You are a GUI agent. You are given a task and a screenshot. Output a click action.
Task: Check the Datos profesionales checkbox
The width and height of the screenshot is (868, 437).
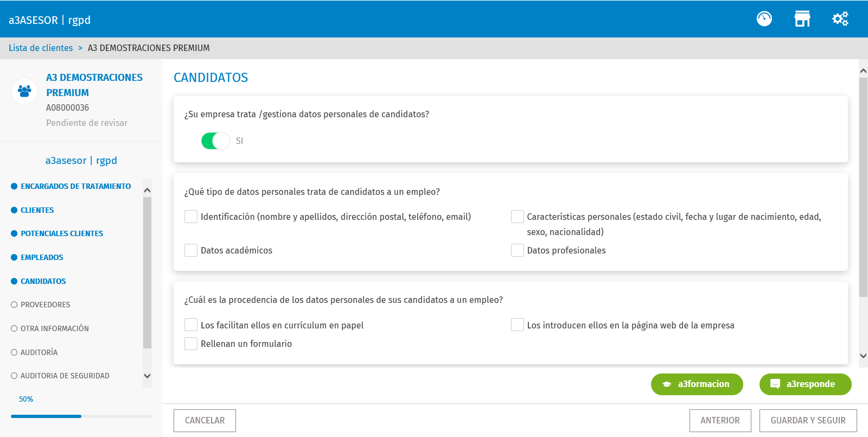tap(518, 250)
